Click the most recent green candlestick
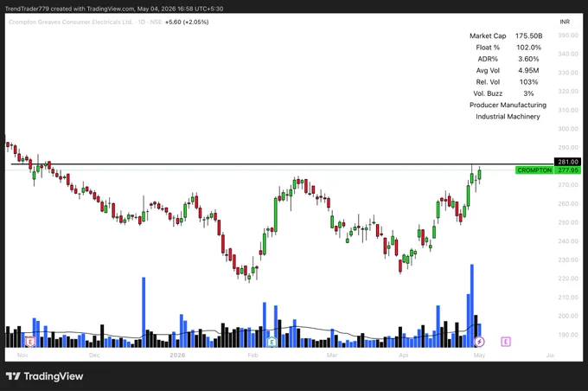Image resolution: width=588 pixels, height=391 pixels. (x=479, y=176)
